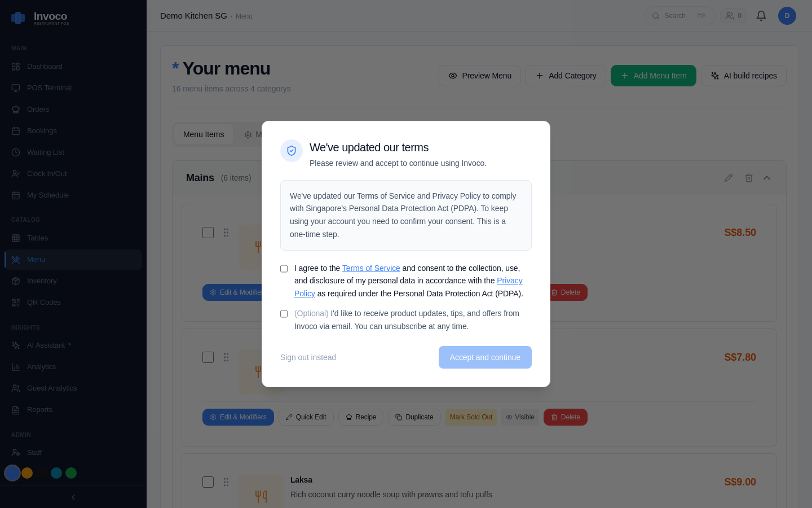Select Guest Analytics in the sidebar

(51, 388)
